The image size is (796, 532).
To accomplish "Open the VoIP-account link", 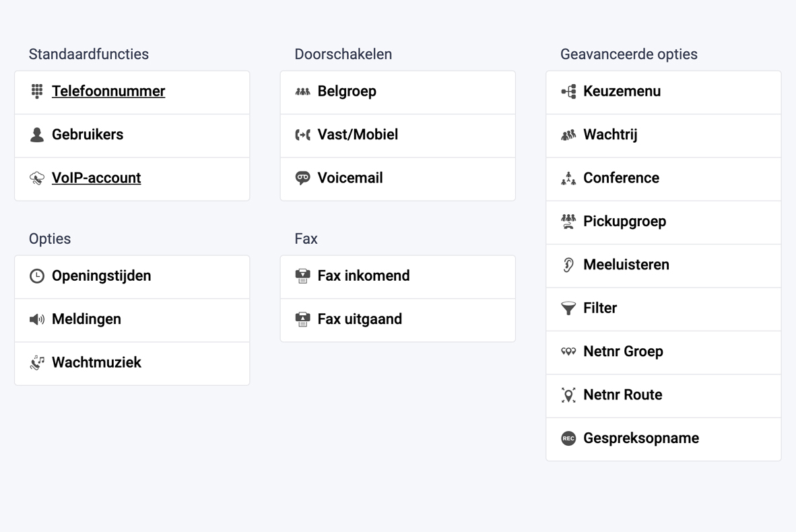I will point(96,178).
